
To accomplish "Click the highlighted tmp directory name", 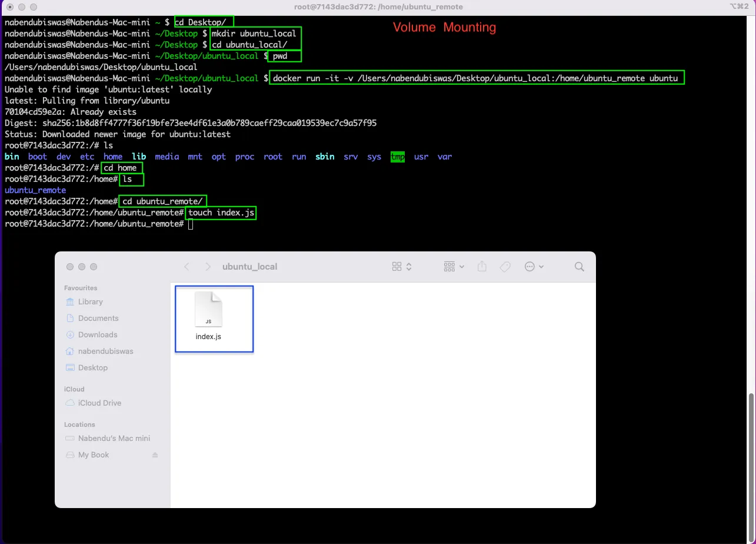I will 398,157.
